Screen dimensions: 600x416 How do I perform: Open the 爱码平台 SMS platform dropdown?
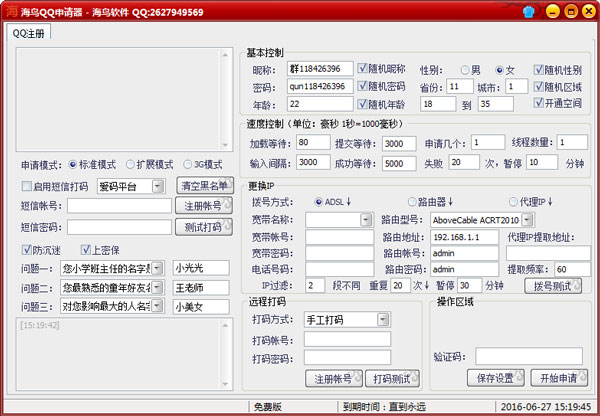(157, 186)
